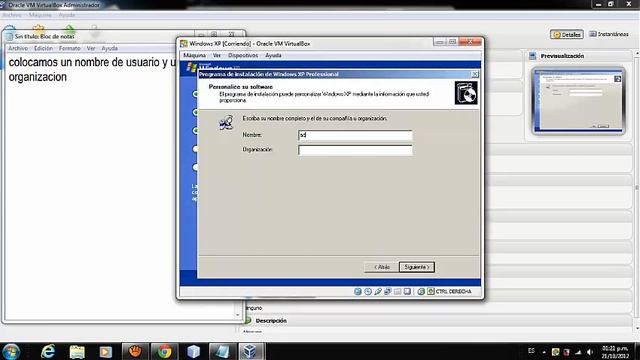This screenshot has height=360, width=640.
Task: Click the CTRL DERECHA host key label
Action: [x=453, y=291]
